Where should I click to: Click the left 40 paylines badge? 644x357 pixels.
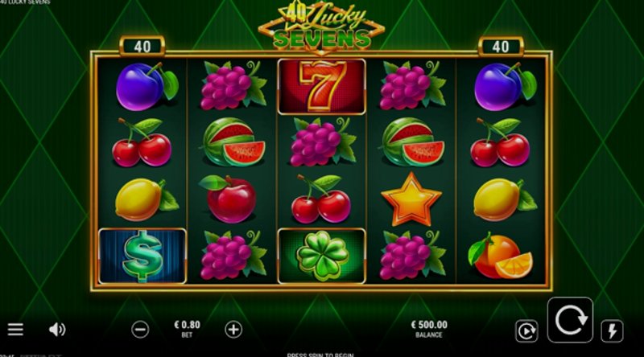pyautogui.click(x=142, y=47)
